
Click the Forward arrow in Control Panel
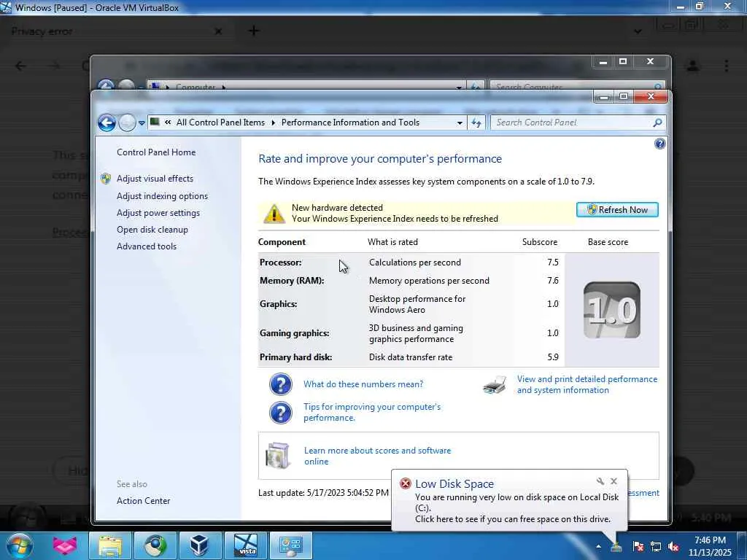[127, 122]
